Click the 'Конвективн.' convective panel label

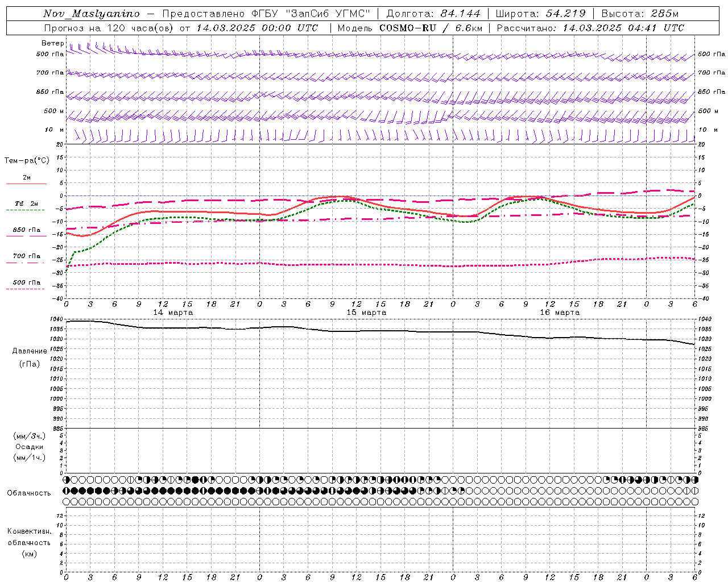point(29,531)
